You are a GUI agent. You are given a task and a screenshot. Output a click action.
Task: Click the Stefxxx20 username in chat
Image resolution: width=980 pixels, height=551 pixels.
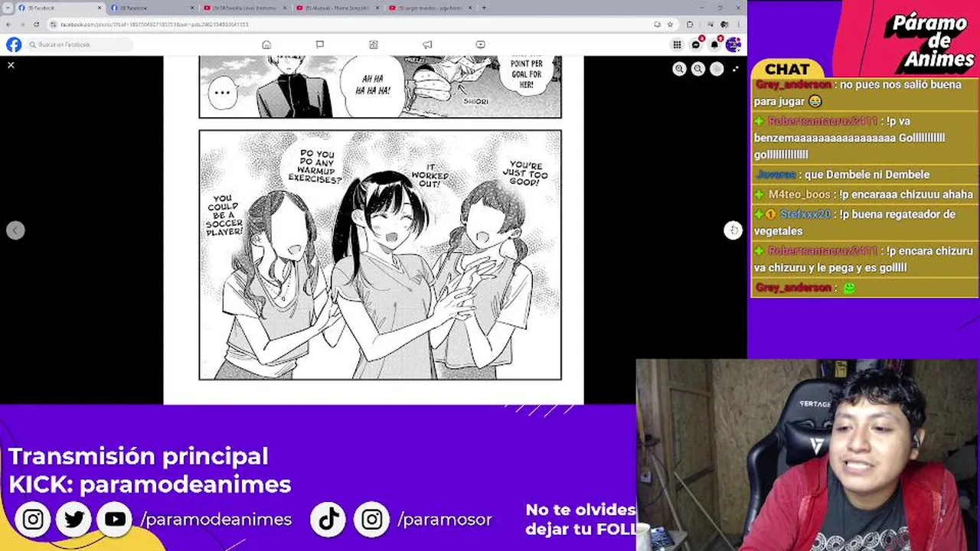805,214
